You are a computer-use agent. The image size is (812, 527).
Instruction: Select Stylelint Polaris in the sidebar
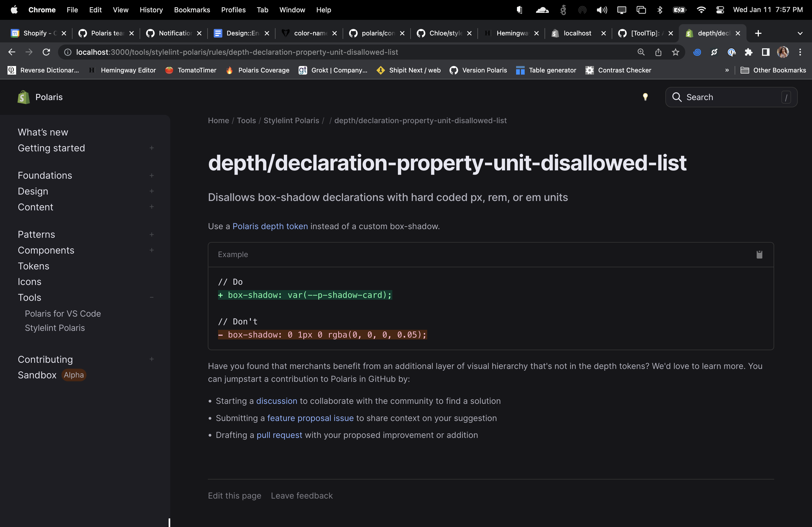[55, 328]
